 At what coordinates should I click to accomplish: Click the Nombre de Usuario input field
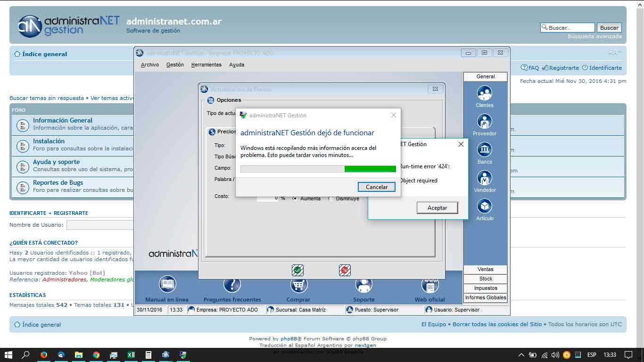pos(100,225)
